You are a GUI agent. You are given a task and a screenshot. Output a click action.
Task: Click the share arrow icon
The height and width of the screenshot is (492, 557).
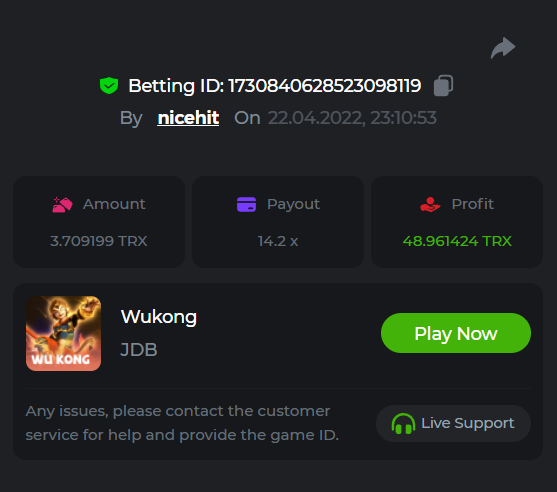point(503,48)
